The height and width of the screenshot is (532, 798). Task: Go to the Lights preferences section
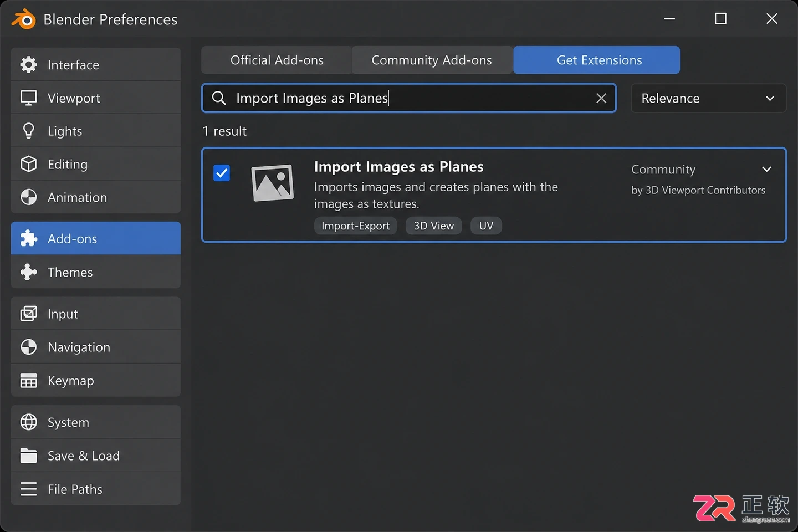click(x=96, y=131)
